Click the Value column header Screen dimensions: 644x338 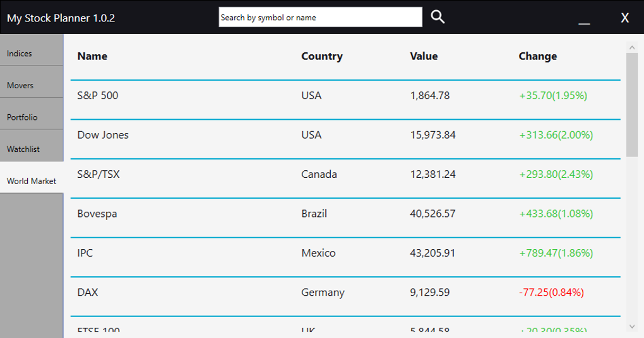(424, 56)
